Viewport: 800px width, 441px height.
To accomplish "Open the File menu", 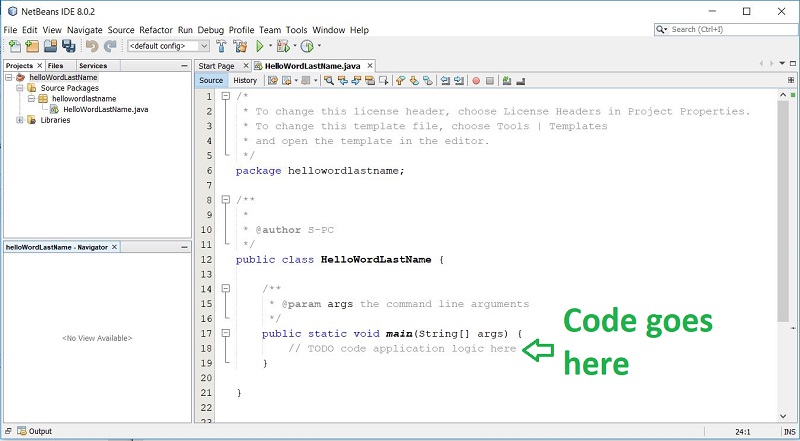I will pos(10,30).
